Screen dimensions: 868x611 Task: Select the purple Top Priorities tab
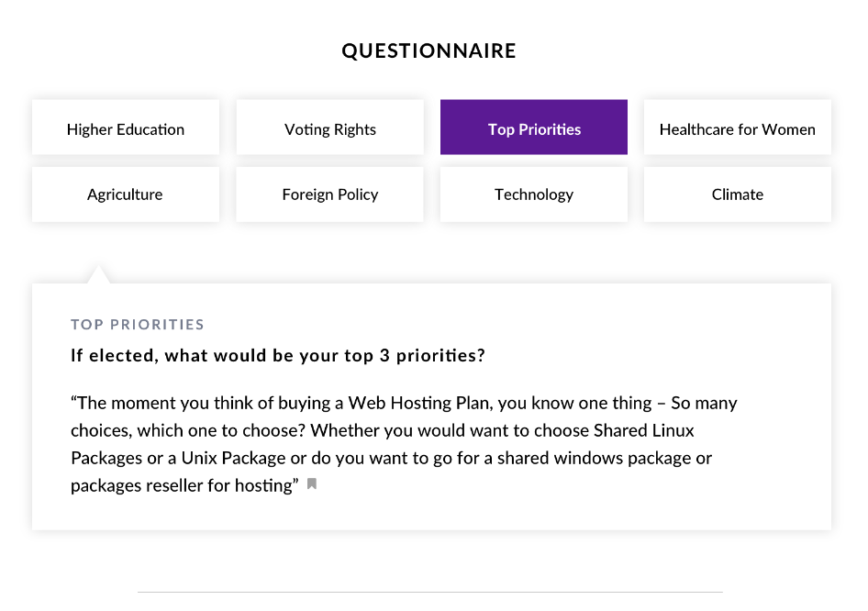pos(534,128)
